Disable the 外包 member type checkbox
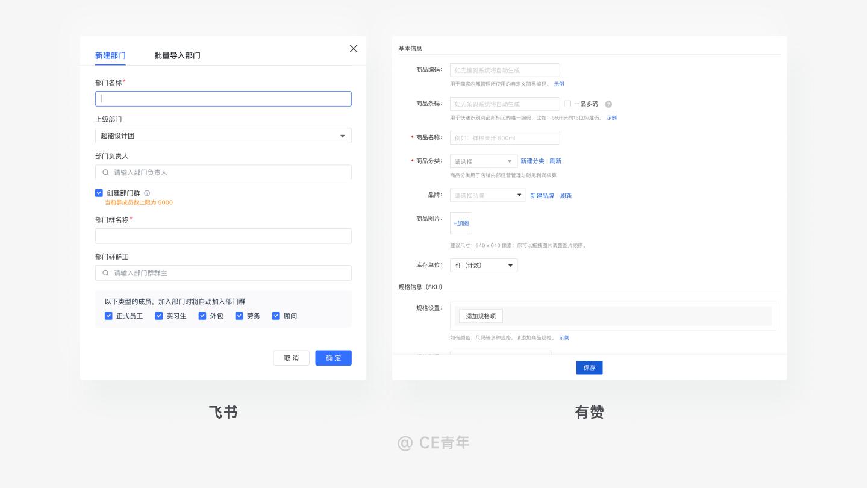Image resolution: width=868 pixels, height=488 pixels. point(202,316)
